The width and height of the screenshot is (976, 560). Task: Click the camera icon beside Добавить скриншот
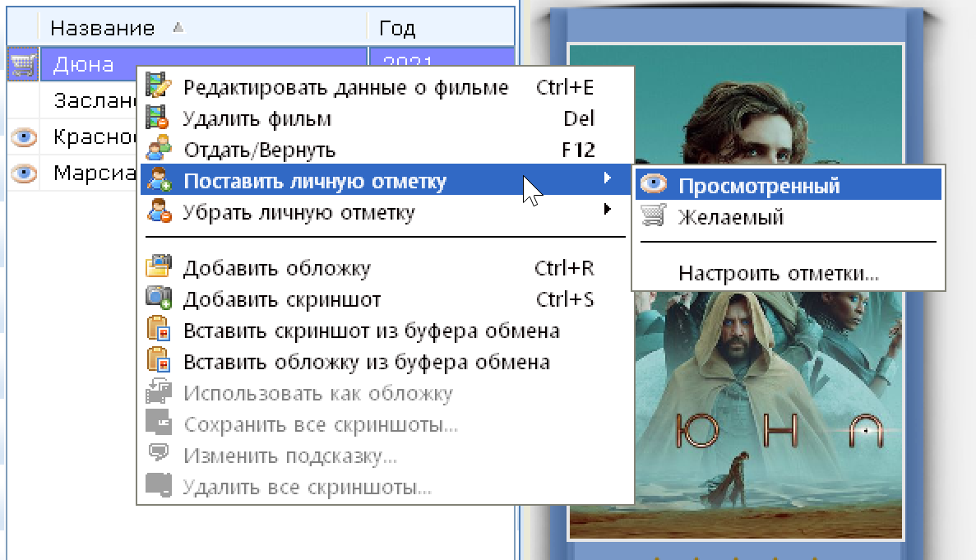tap(158, 298)
